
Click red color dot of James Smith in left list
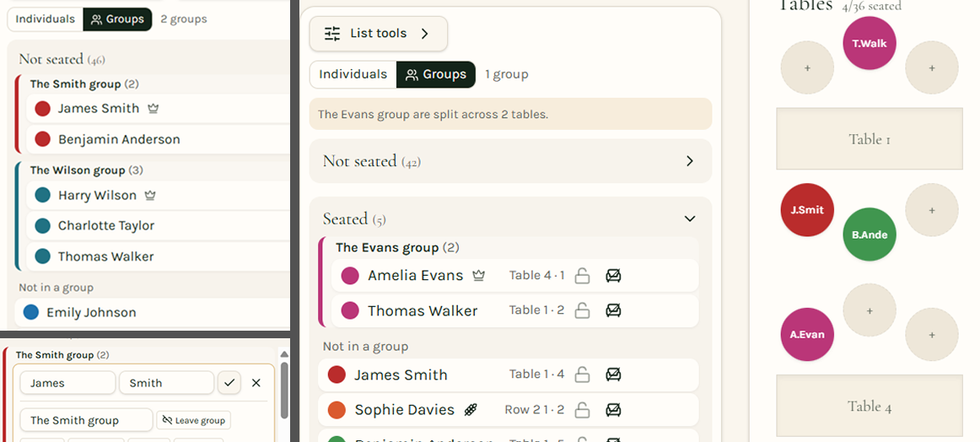click(42, 109)
